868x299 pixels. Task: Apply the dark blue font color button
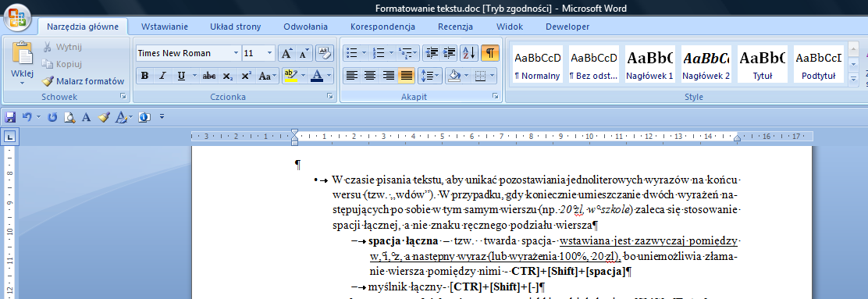(x=318, y=76)
